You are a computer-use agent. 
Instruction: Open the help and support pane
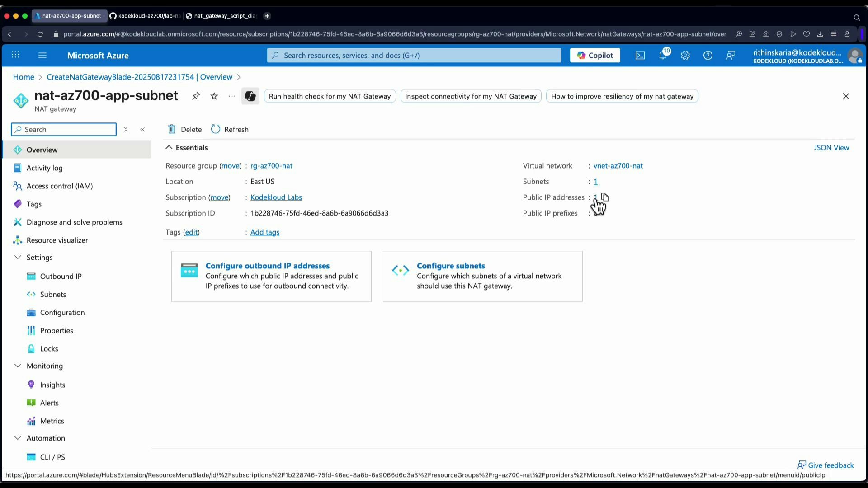tap(708, 55)
